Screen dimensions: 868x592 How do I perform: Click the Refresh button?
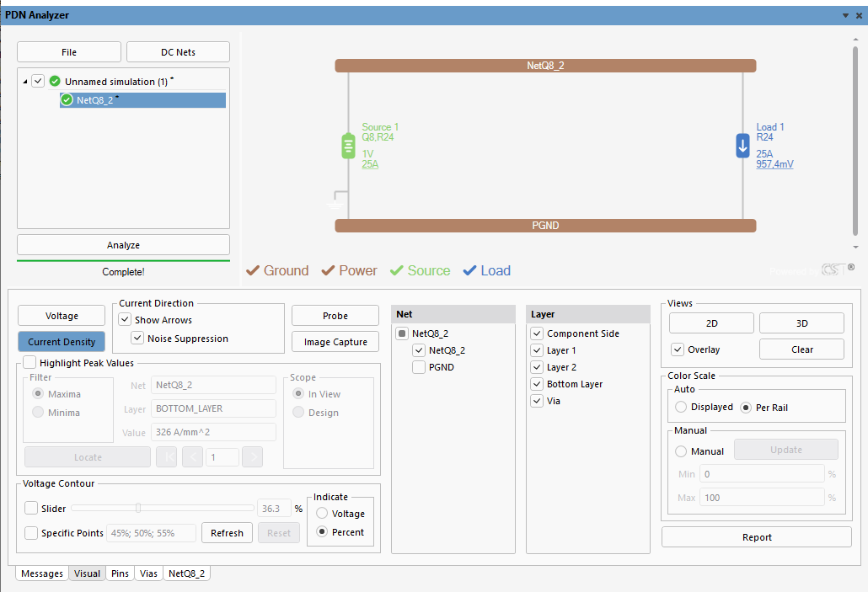(227, 533)
